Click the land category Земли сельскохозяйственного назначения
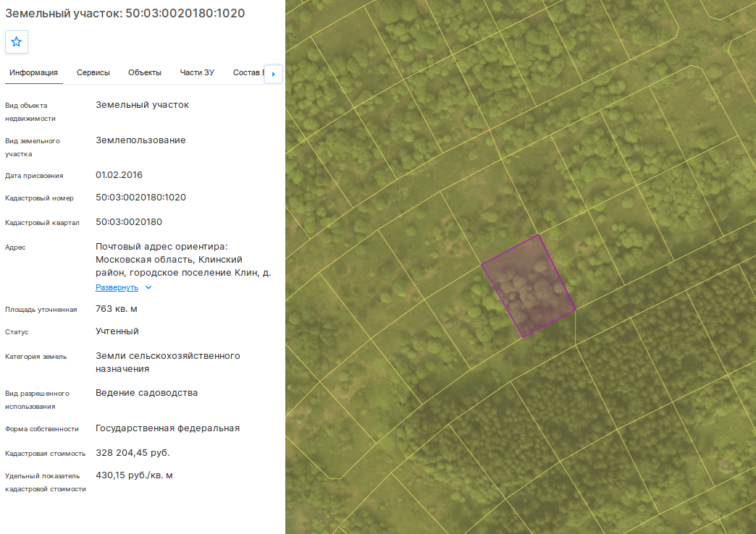756x534 pixels. pos(168,363)
